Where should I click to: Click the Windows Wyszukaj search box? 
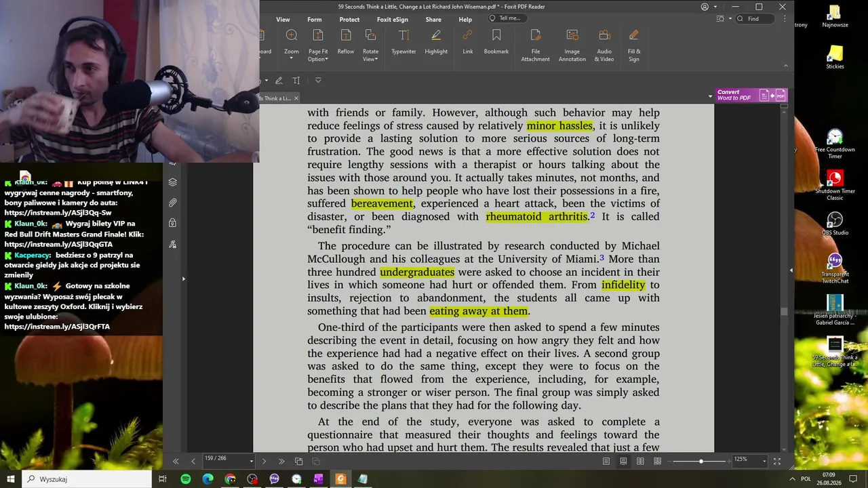[87, 479]
